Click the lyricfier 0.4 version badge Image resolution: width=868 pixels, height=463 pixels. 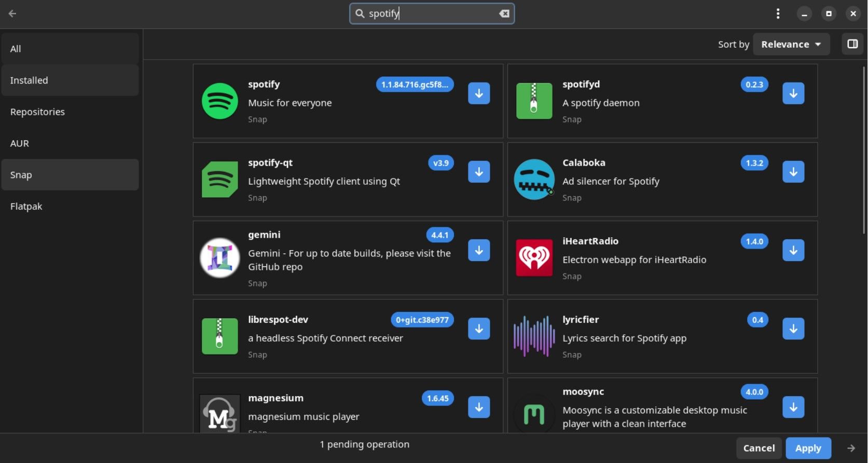click(758, 320)
